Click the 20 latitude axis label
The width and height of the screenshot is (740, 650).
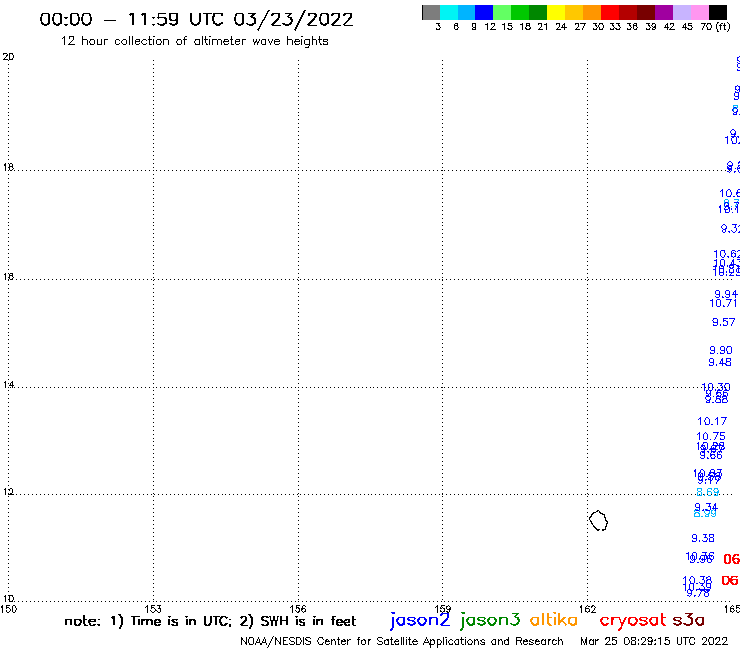point(8,57)
